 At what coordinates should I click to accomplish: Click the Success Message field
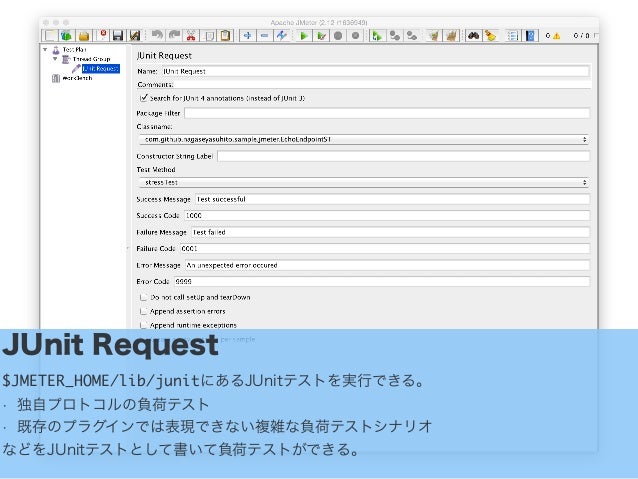392,199
